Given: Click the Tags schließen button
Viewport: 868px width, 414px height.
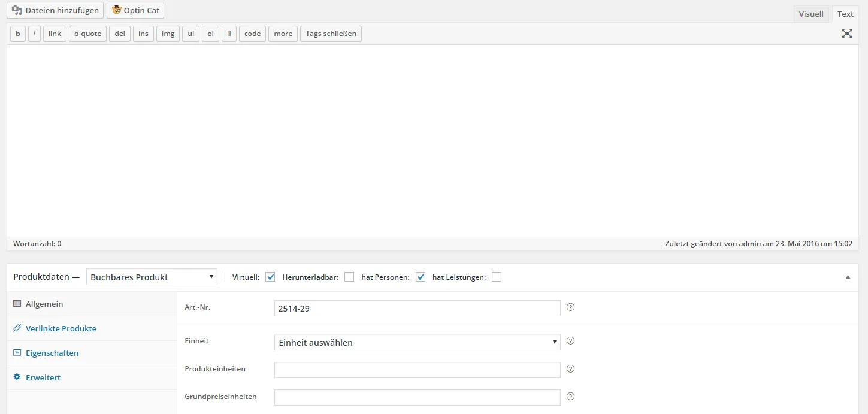Looking at the screenshot, I should (331, 34).
